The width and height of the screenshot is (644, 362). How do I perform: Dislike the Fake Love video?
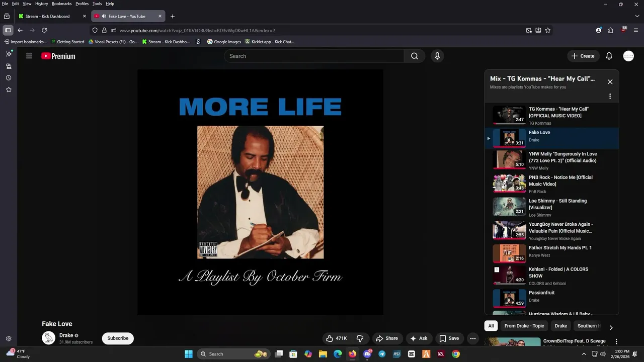point(360,338)
